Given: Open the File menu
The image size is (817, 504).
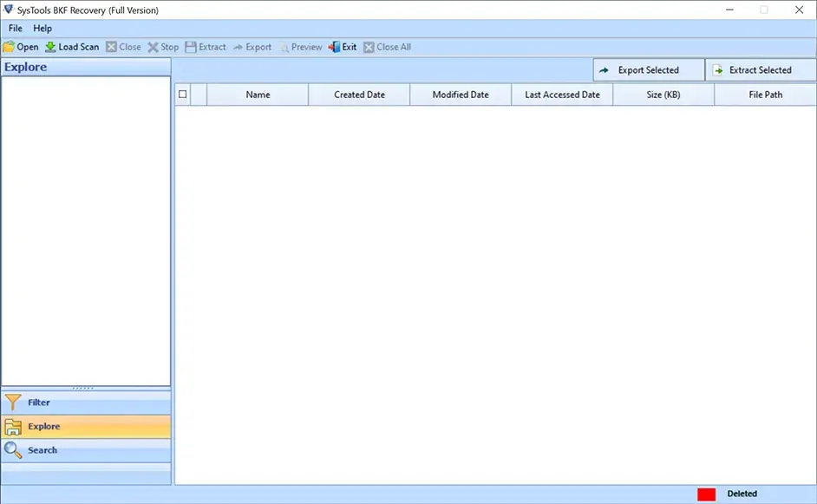Looking at the screenshot, I should click(x=15, y=28).
